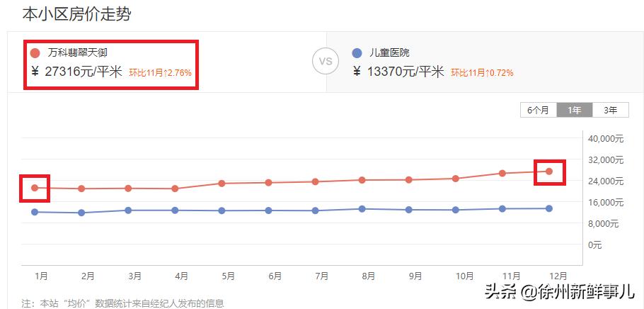Switch chart range to 3年
This screenshot has width=644, height=309.
point(610,110)
